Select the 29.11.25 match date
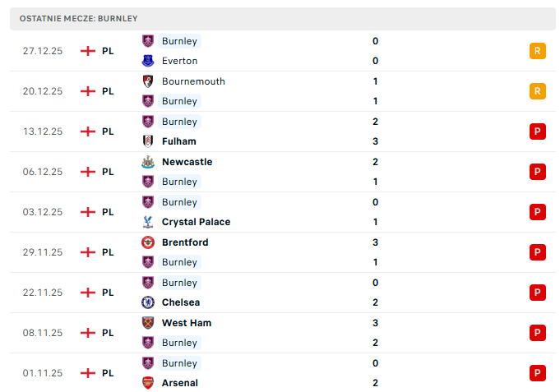This screenshot has height=392, width=560. (43, 252)
